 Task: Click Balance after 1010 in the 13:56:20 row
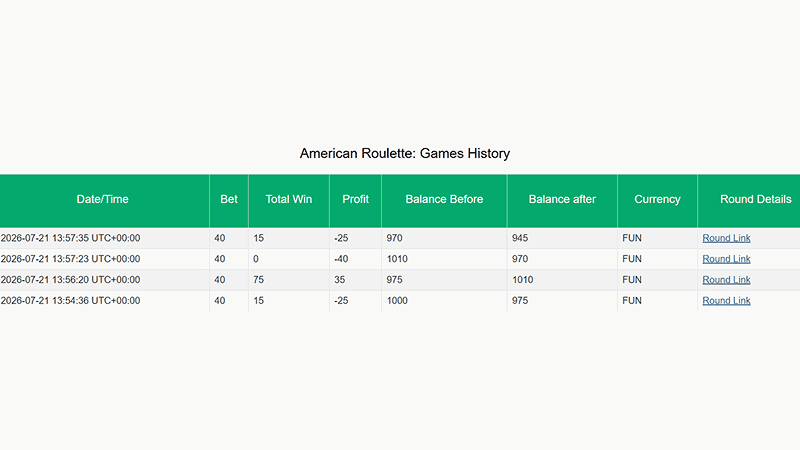click(522, 280)
